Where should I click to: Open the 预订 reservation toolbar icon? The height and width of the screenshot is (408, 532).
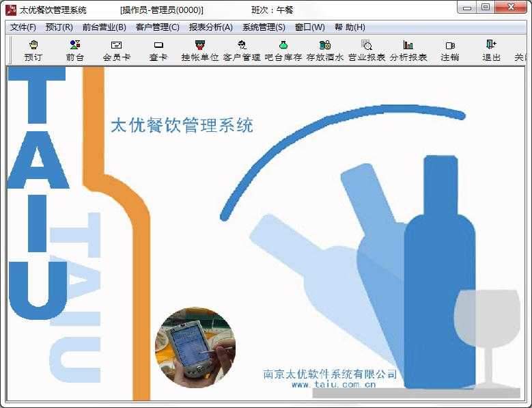(x=33, y=51)
